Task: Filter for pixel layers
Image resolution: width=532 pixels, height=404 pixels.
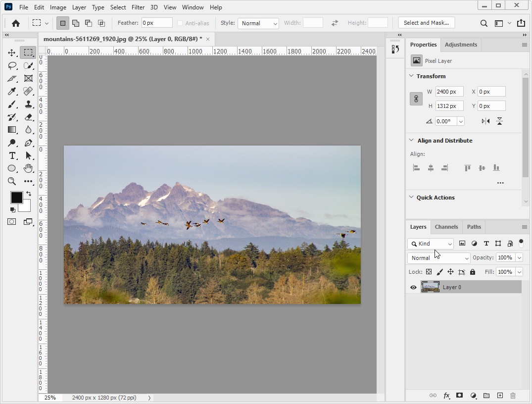Action: pos(462,244)
